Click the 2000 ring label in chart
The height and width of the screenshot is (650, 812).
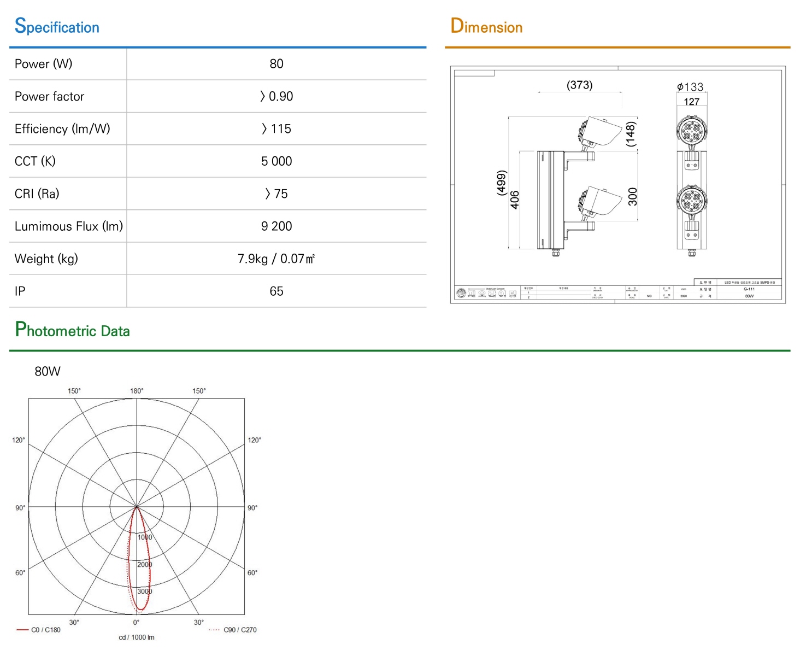point(145,565)
